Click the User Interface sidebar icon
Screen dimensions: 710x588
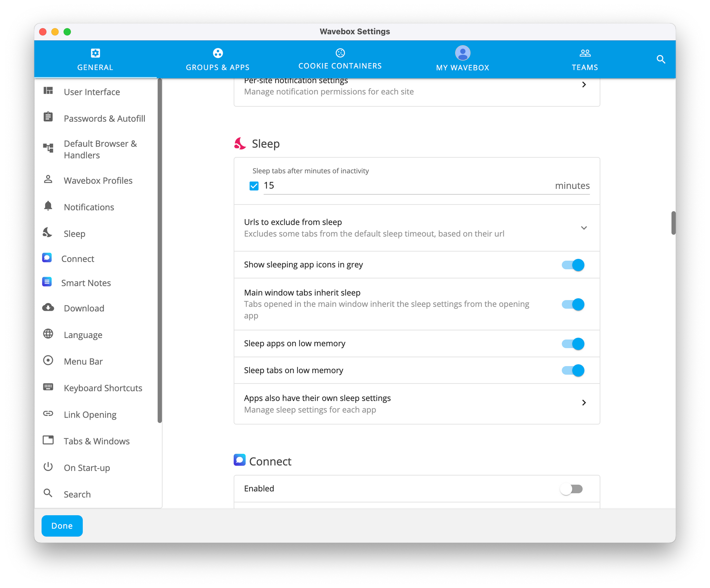click(48, 91)
